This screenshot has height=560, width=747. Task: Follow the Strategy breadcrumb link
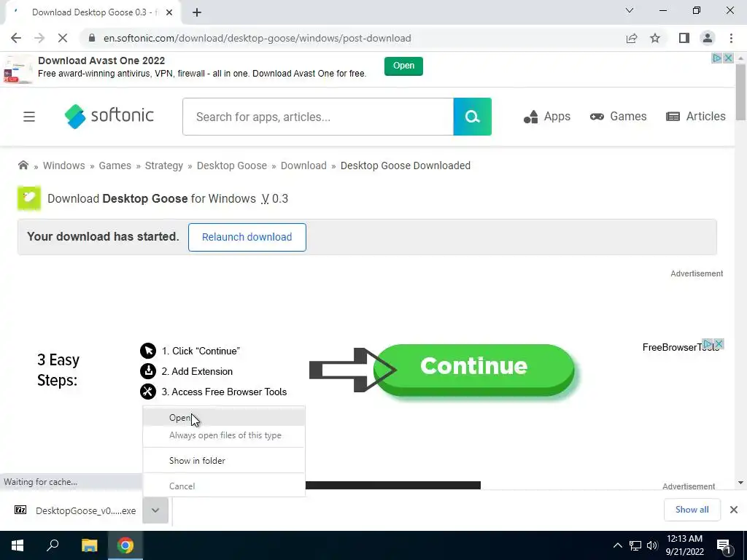coord(164,166)
